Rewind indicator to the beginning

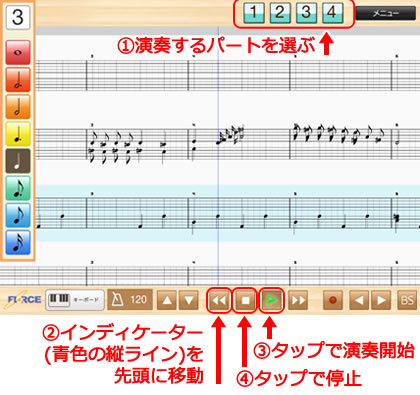pos(219,300)
